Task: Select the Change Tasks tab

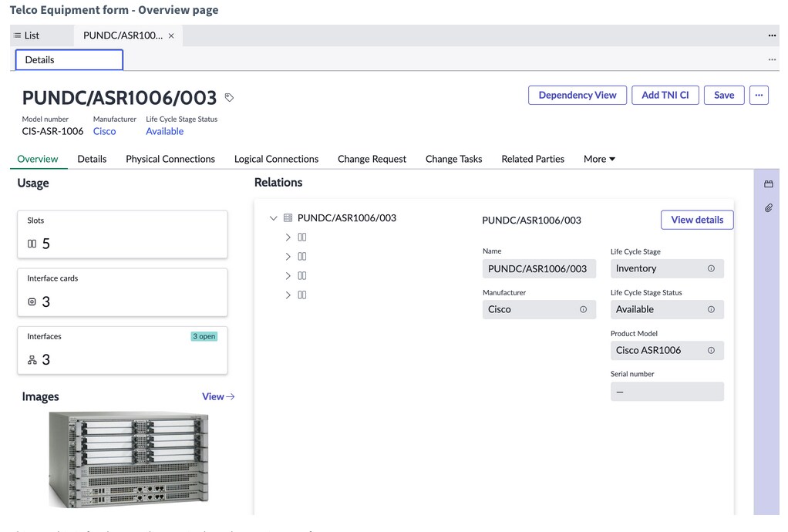Action: (453, 159)
